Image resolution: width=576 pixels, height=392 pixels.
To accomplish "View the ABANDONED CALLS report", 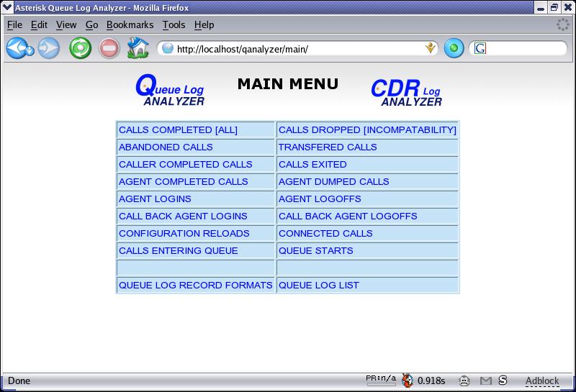I will coord(166,147).
